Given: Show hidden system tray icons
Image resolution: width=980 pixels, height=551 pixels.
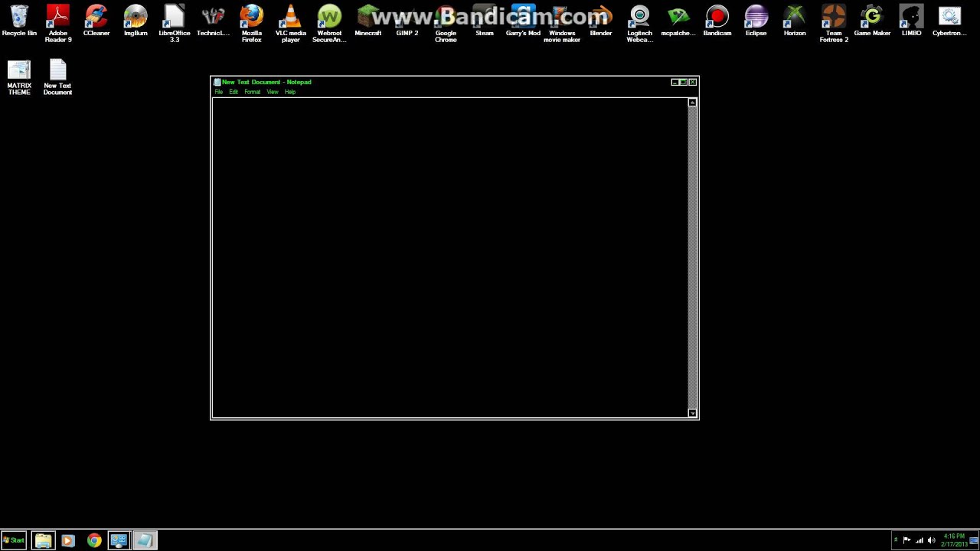Looking at the screenshot, I should coord(896,540).
